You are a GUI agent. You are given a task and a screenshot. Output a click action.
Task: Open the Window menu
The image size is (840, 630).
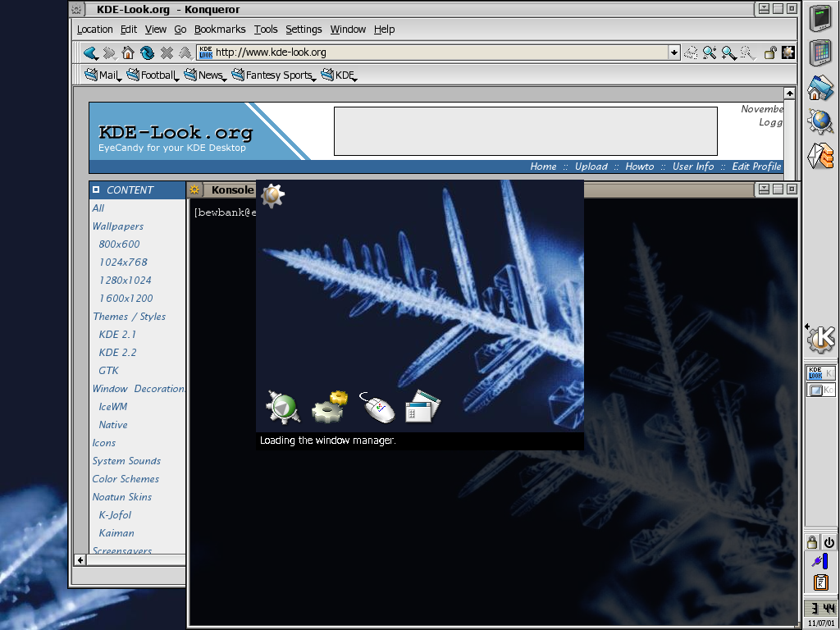(348, 30)
